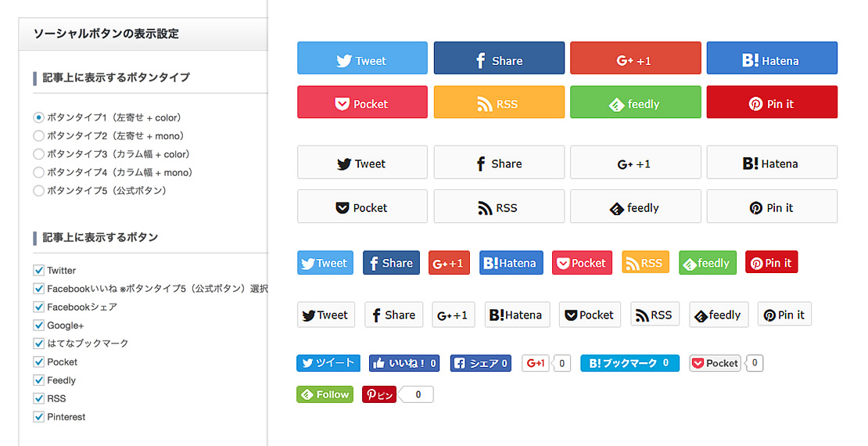This screenshot has width=868, height=446.
Task: Click the wide mono Google +1 button
Action: (x=636, y=162)
